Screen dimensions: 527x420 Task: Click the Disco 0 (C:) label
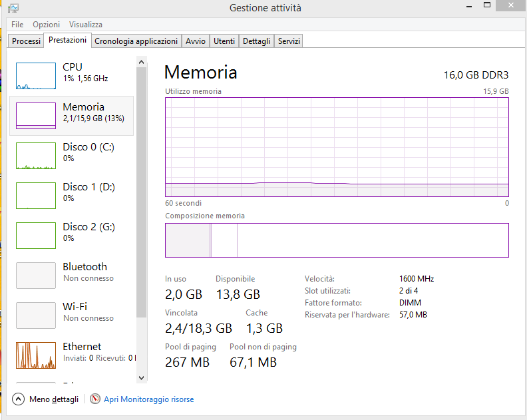coord(88,147)
